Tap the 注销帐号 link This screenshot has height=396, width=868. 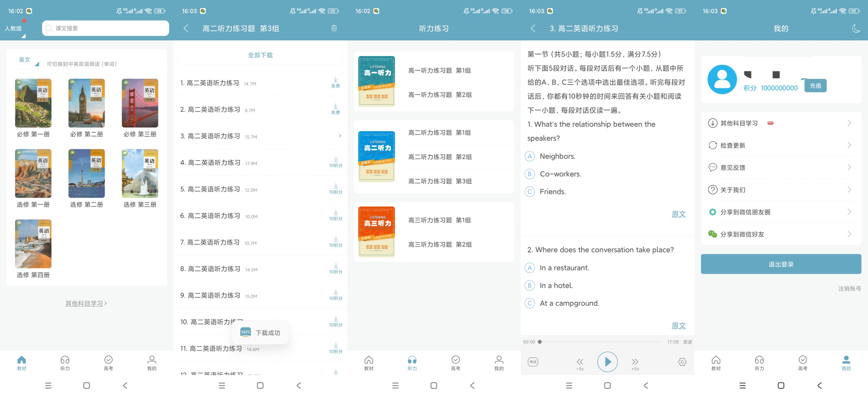tap(849, 289)
